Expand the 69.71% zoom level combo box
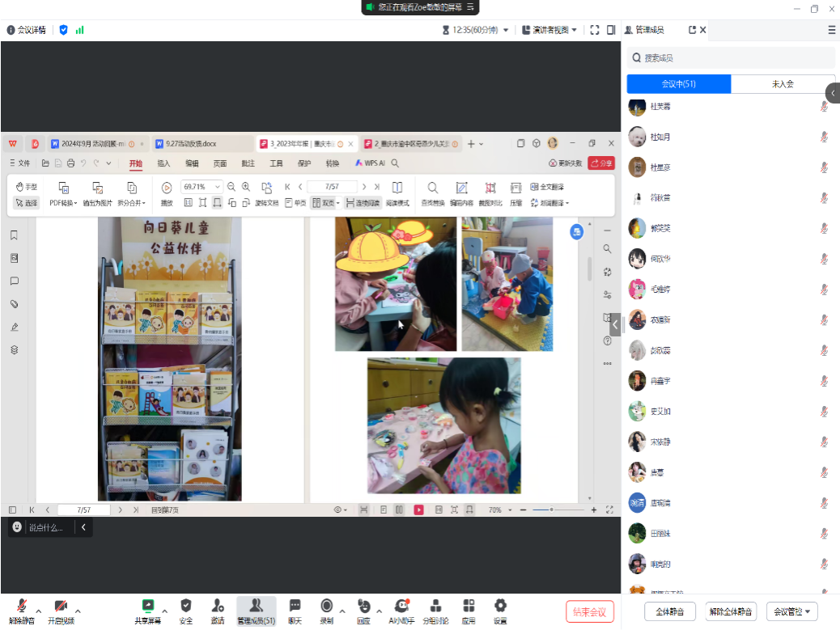840x630 pixels. click(217, 187)
